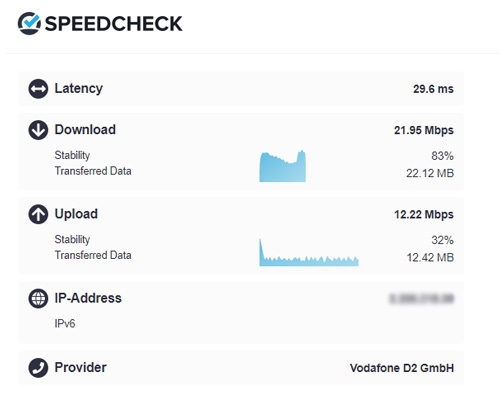Click the Upload arrow icon
This screenshot has height=394, width=500.
pyautogui.click(x=38, y=214)
